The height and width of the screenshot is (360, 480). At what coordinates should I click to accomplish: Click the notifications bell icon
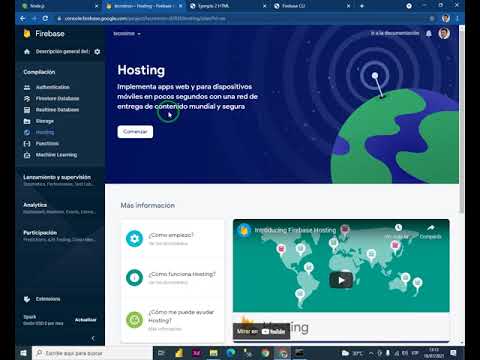point(429,33)
